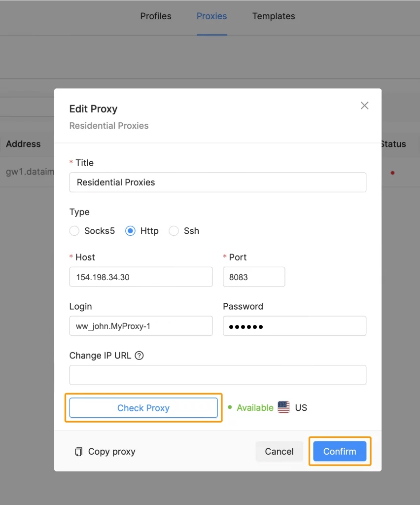
Task: Click the Change IP URL help icon
Action: pos(139,356)
